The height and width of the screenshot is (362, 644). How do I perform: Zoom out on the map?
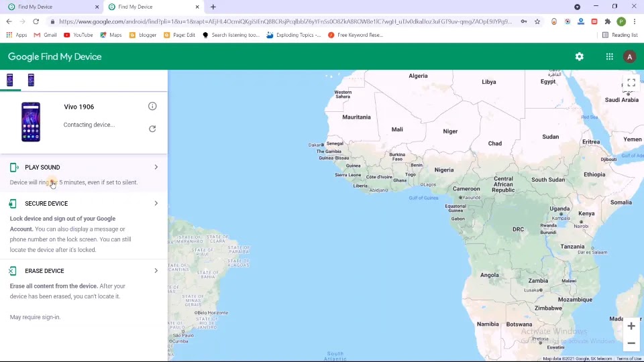[x=631, y=343]
